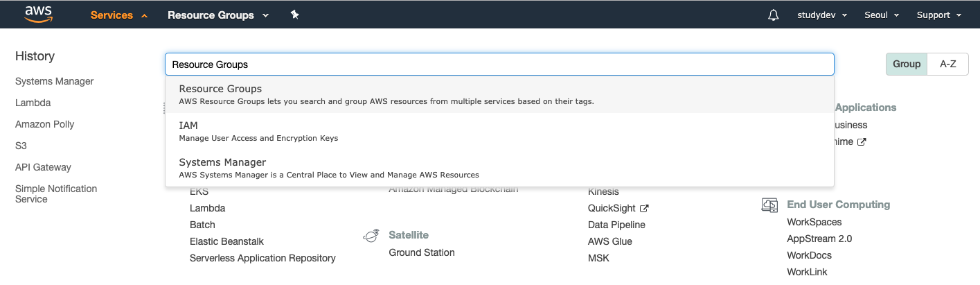
Task: Open QuickSight service link
Action: click(613, 208)
